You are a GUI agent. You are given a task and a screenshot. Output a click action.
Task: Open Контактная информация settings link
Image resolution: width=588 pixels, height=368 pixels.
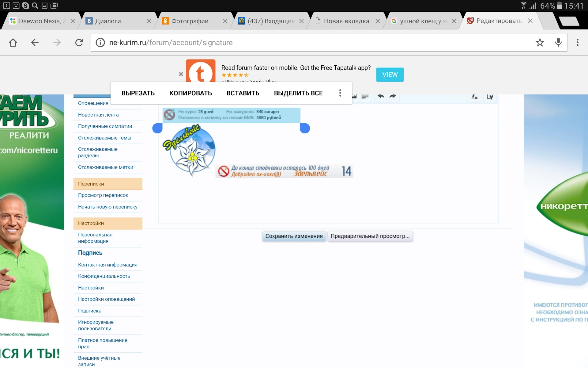(107, 265)
